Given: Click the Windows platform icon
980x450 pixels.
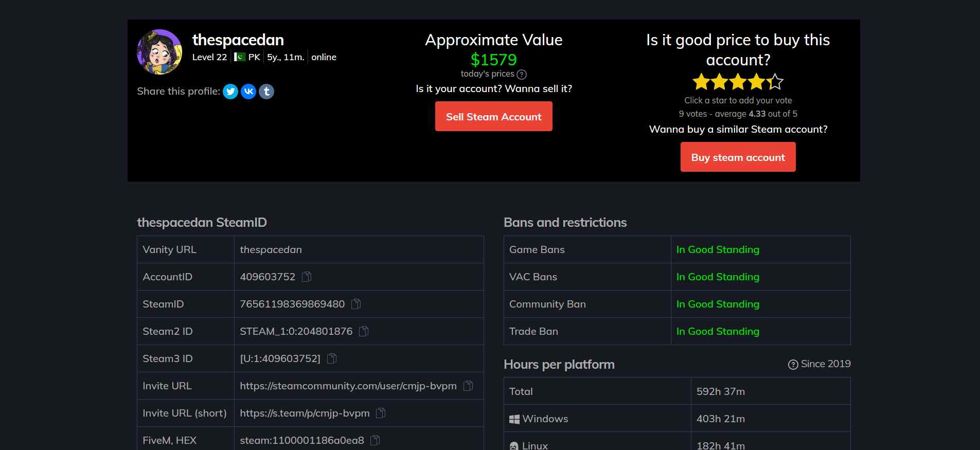Looking at the screenshot, I should (x=514, y=419).
